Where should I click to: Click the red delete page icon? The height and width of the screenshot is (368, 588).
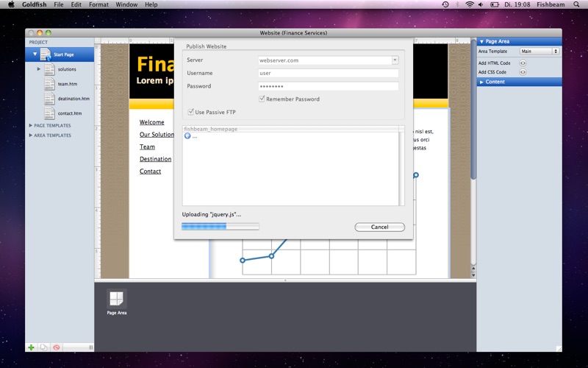57,347
